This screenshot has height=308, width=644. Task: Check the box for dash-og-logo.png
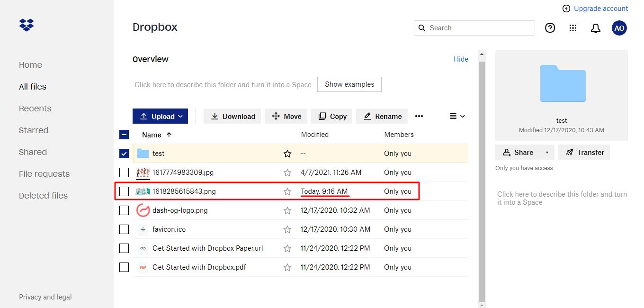click(x=124, y=210)
